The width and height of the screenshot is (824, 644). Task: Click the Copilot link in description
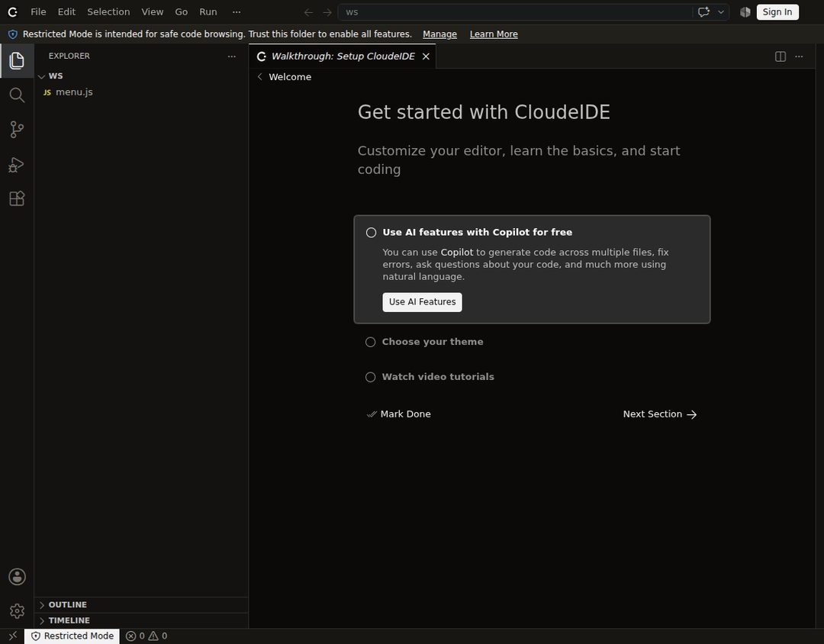[457, 253]
